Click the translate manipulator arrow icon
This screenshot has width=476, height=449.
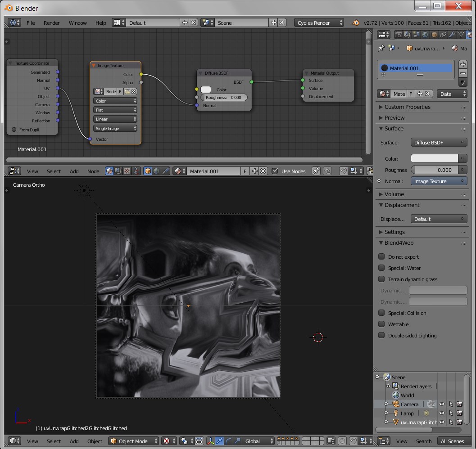tap(219, 441)
